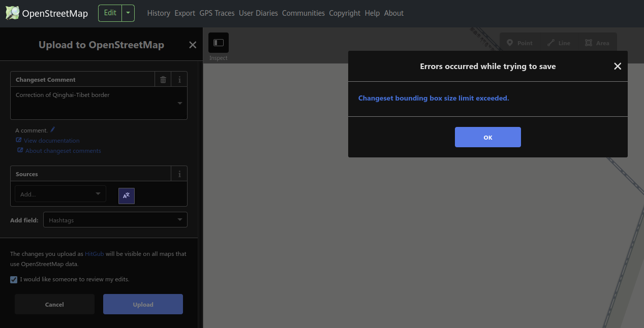Image resolution: width=644 pixels, height=328 pixels.
Task: Open the Edit dropdown arrow
Action: [x=129, y=13]
